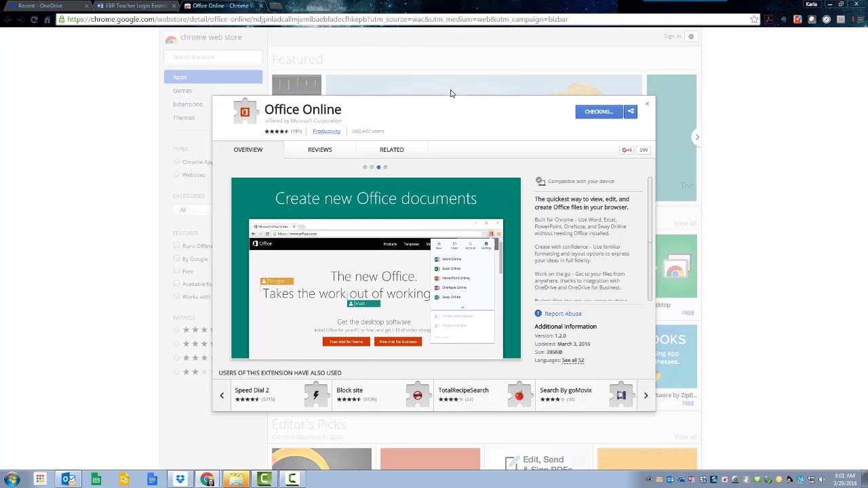Click the Search the store field
Viewport: 868px width, 488px height.
click(213, 57)
